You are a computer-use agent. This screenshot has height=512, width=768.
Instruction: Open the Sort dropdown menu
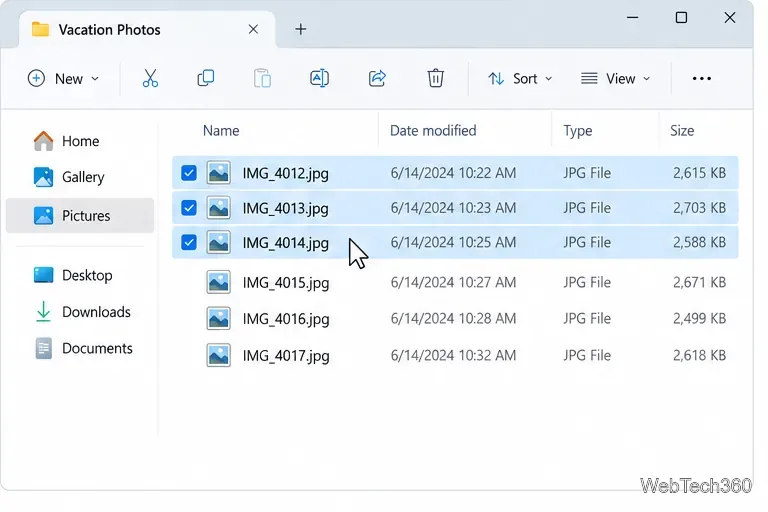(520, 78)
